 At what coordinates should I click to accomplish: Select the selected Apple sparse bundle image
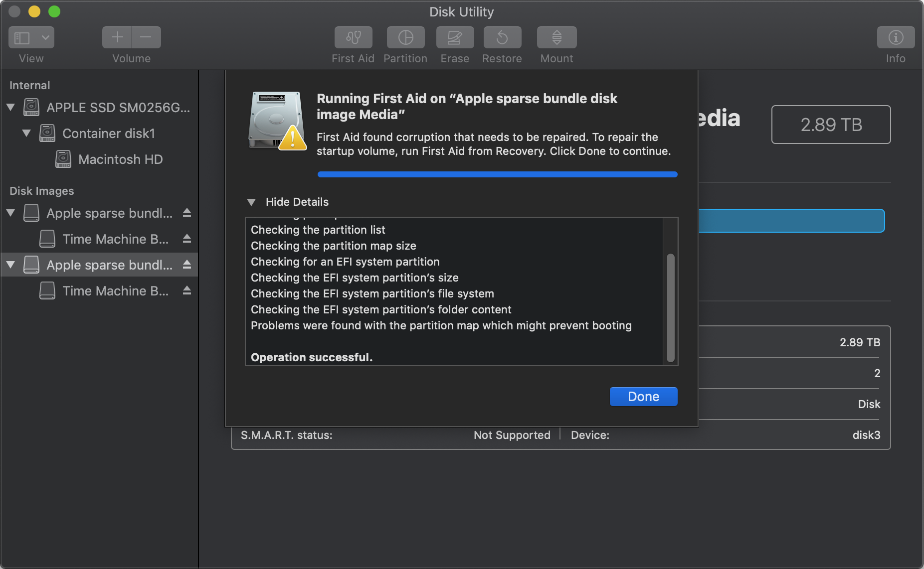100,265
